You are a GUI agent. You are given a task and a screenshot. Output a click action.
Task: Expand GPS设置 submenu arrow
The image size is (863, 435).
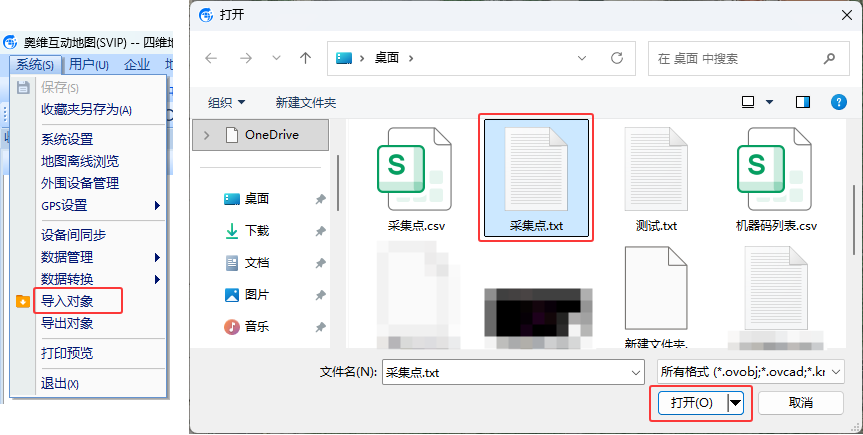(x=157, y=205)
